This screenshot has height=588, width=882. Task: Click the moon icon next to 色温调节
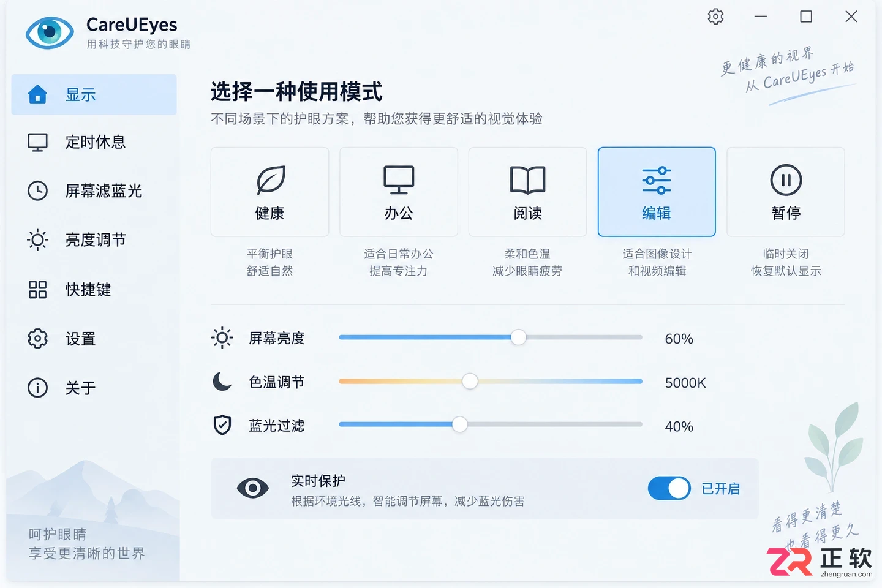click(x=222, y=382)
